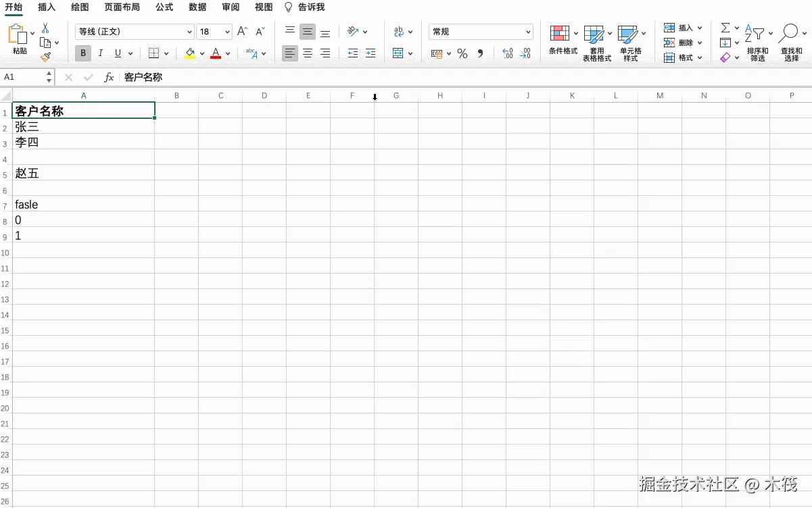Center text horizontally
812x508 pixels.
[x=308, y=53]
